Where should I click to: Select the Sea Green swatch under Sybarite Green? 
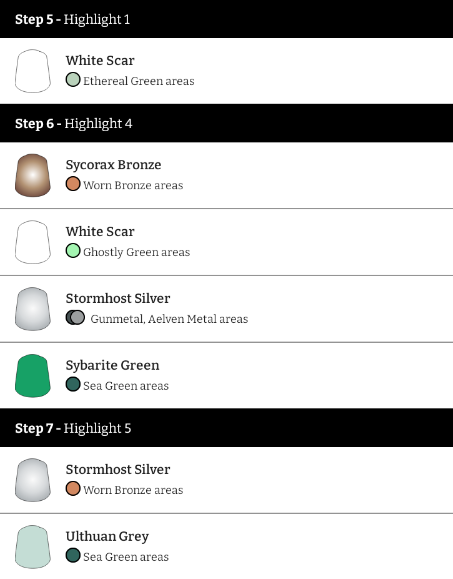point(73,384)
